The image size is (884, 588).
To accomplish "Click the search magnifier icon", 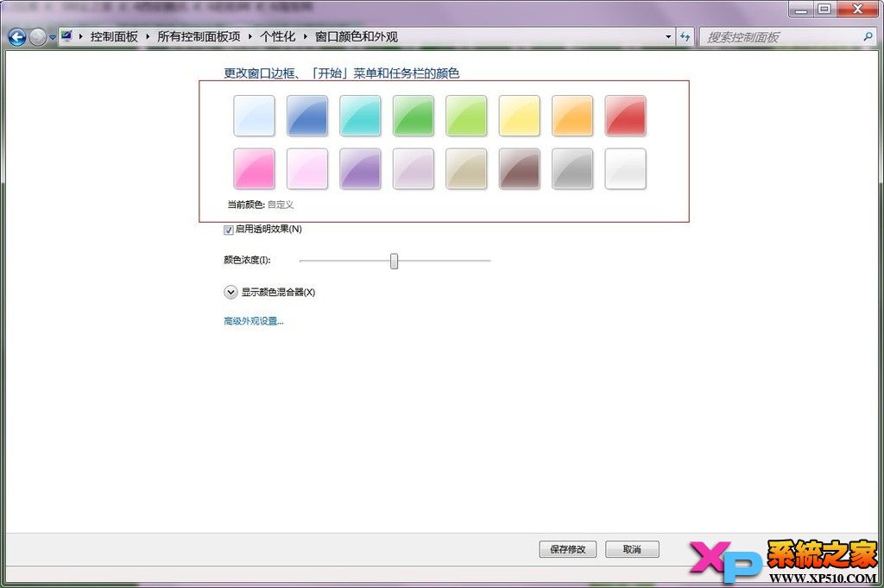I will point(867,37).
